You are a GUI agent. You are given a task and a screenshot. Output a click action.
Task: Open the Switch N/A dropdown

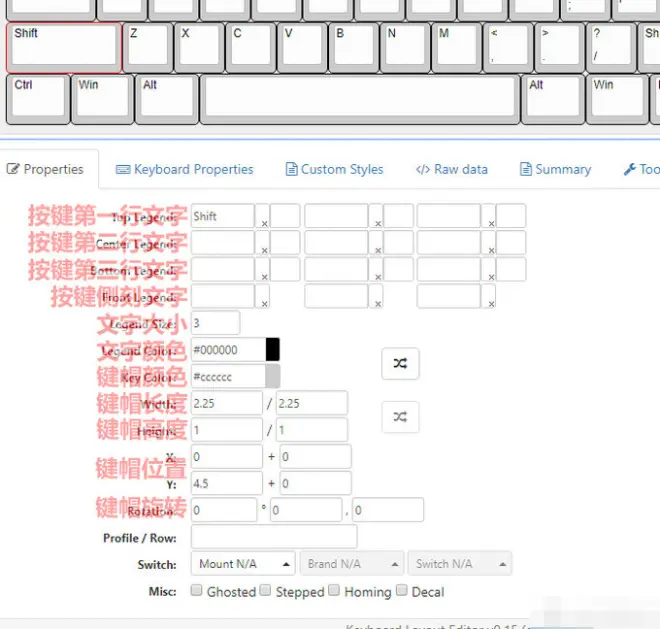tap(460, 564)
